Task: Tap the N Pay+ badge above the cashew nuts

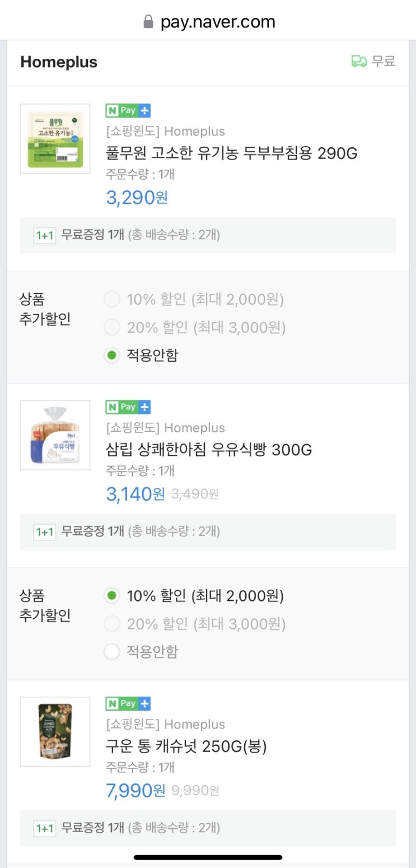Action: coord(128,704)
